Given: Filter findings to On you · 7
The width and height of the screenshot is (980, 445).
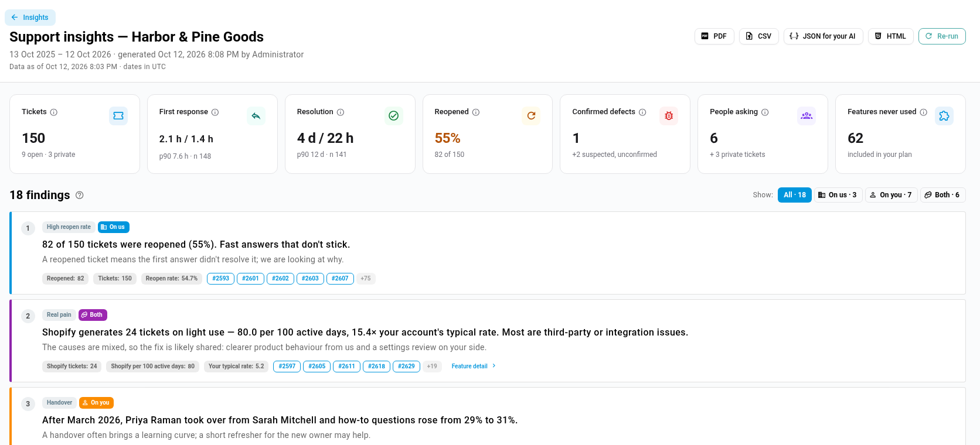Looking at the screenshot, I should (x=891, y=195).
